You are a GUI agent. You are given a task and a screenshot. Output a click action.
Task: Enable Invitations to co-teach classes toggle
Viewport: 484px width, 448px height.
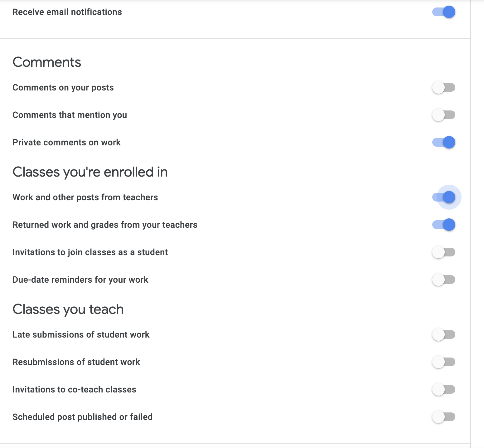[x=443, y=389]
